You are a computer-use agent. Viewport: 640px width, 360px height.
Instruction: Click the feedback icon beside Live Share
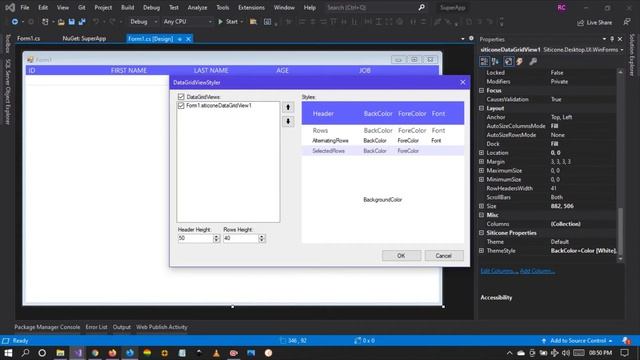click(x=627, y=22)
